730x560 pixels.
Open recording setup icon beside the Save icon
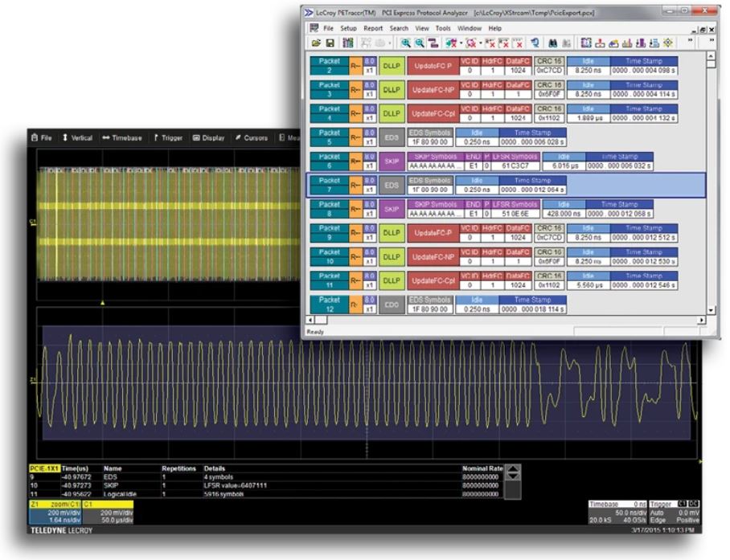(x=348, y=43)
